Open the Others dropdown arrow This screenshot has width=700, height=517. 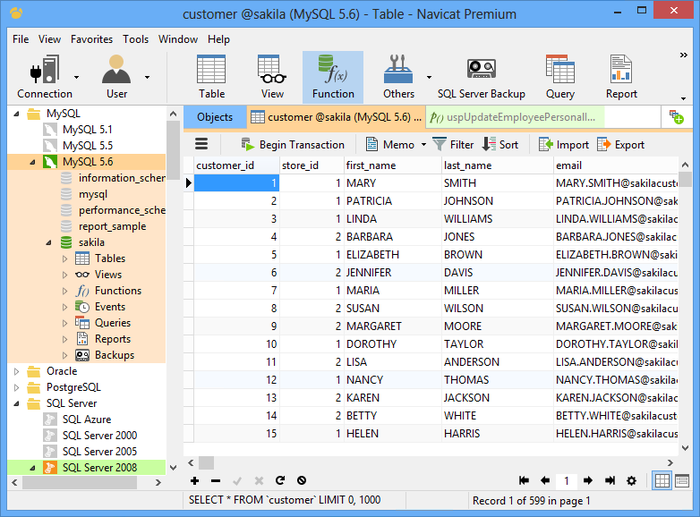pos(429,77)
